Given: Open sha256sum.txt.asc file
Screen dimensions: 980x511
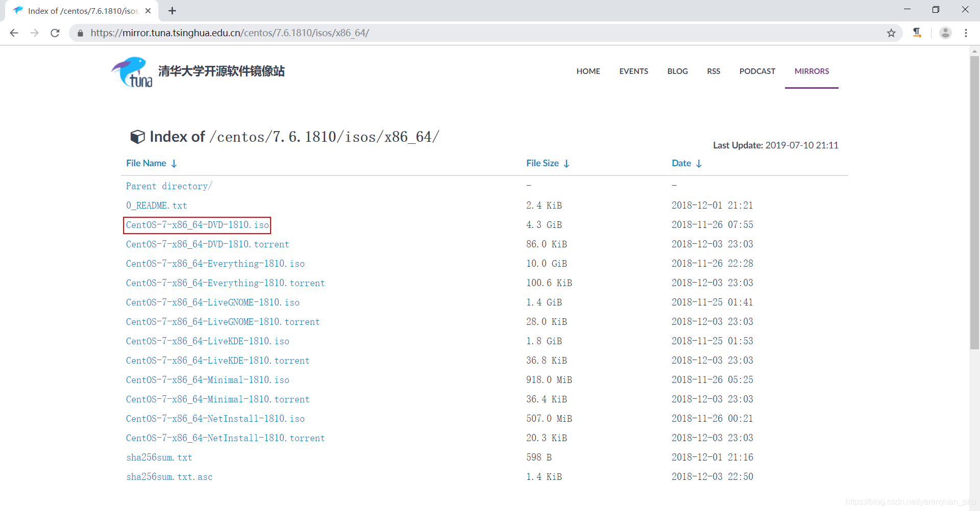Looking at the screenshot, I should 169,477.
